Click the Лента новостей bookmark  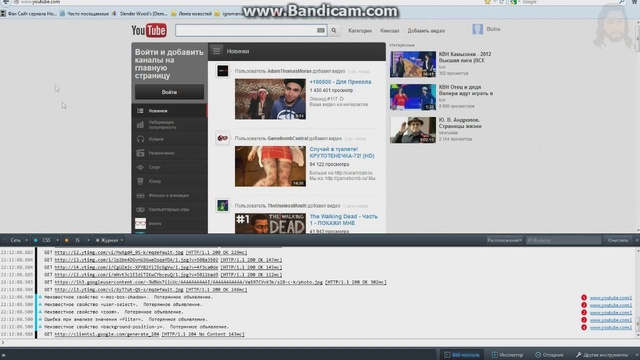(191, 13)
